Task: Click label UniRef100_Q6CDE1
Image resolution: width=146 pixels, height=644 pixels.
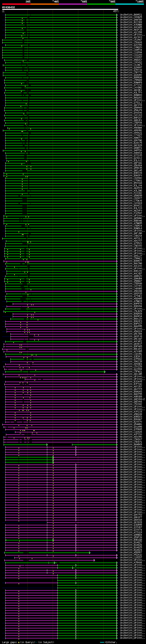Action: click(x=131, y=90)
